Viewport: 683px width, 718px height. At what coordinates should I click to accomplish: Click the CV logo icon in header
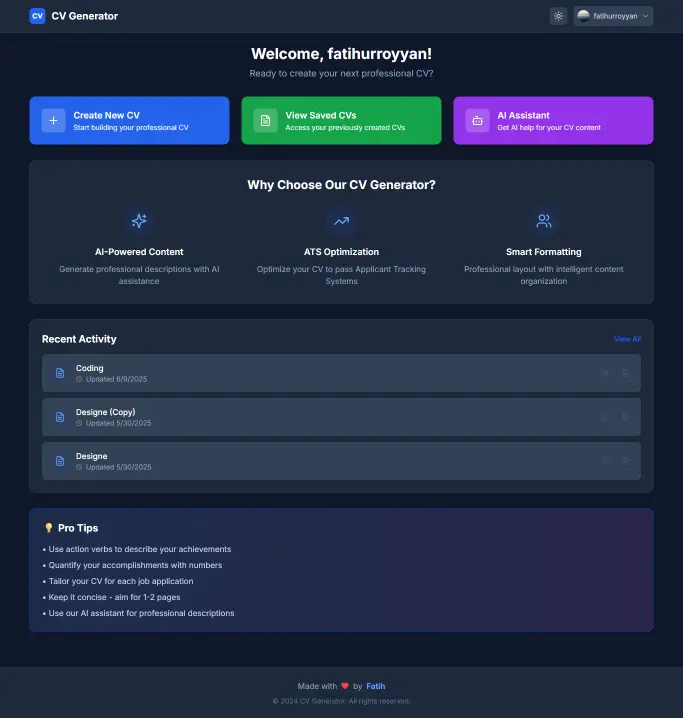(37, 16)
